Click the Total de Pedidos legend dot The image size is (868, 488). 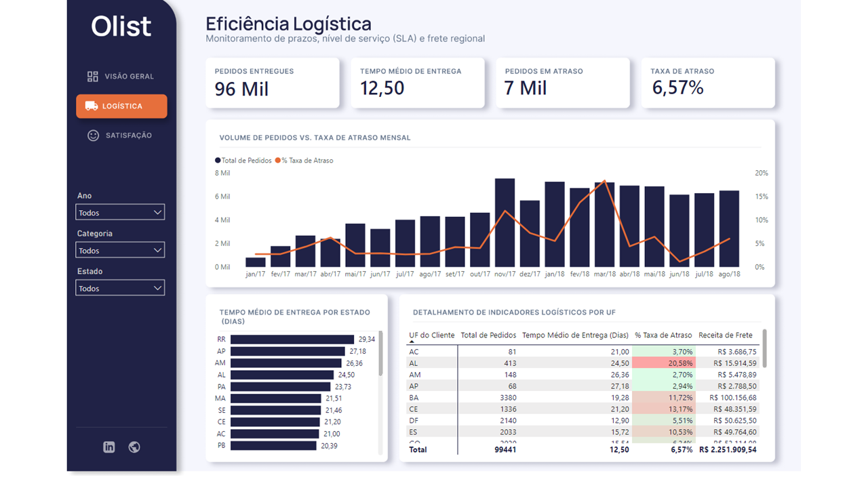218,161
